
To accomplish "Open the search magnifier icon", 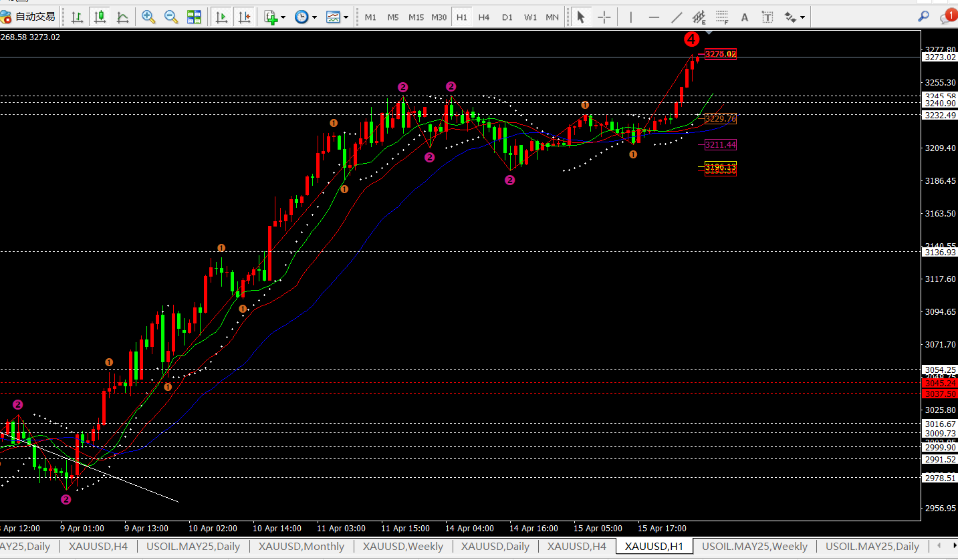I will click(924, 17).
